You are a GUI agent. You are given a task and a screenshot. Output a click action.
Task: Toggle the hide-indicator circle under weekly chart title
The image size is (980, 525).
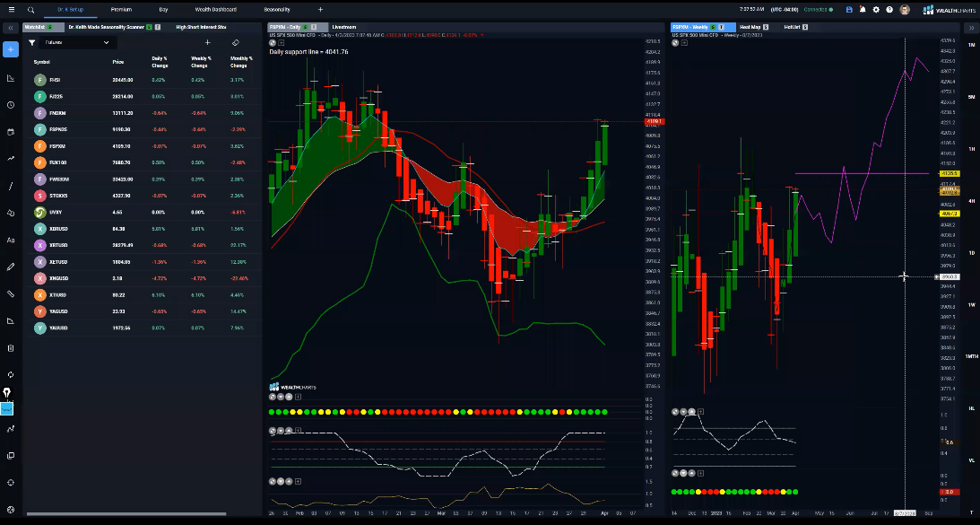click(676, 43)
